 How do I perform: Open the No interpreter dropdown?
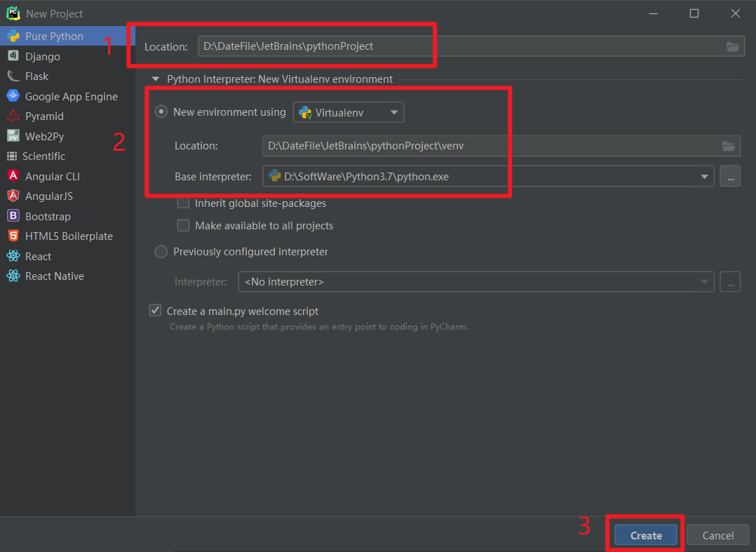476,281
